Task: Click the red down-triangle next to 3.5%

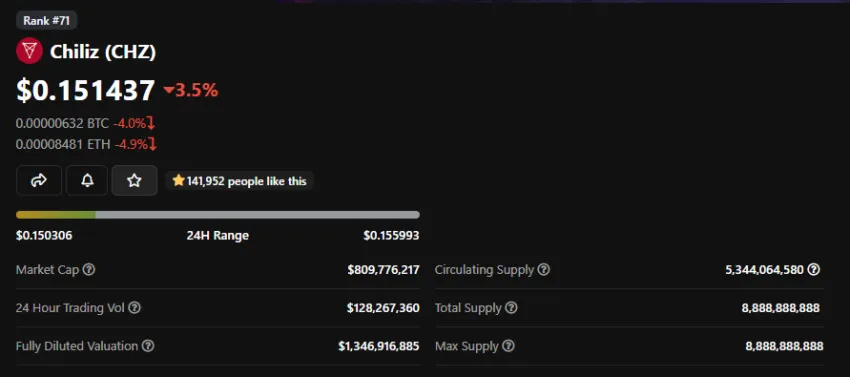Action: point(169,91)
